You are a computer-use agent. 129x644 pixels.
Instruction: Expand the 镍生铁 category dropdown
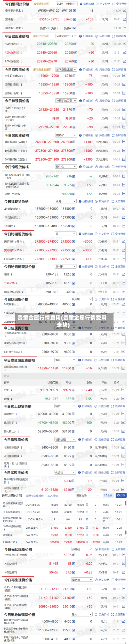point(66,167)
